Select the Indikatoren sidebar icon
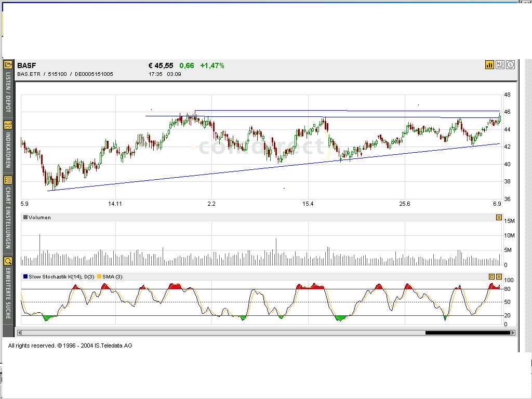The height and width of the screenshot is (399, 532). 8,125
